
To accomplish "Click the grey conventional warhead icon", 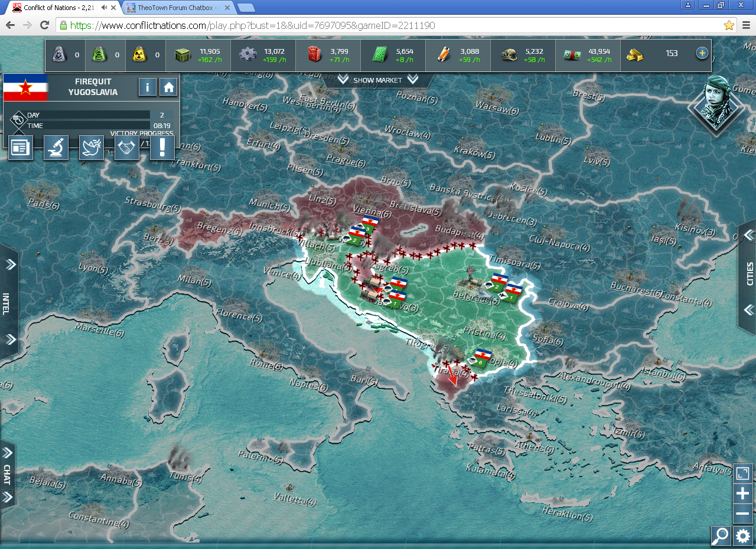I will point(58,55).
